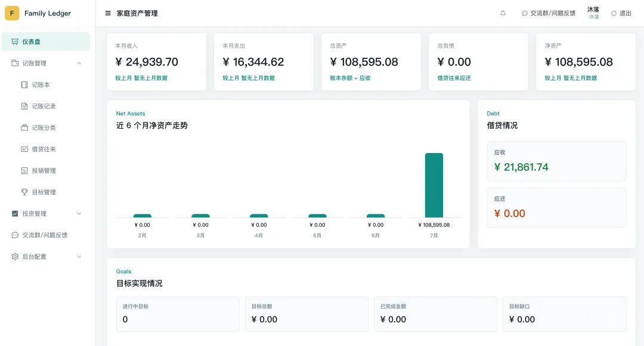Click the 本月收入 ¥ 24,939.70 card

point(156,62)
